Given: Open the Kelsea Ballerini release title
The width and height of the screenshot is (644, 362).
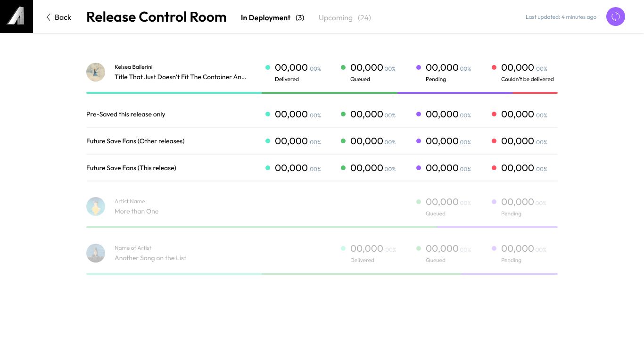Looking at the screenshot, I should tap(181, 77).
